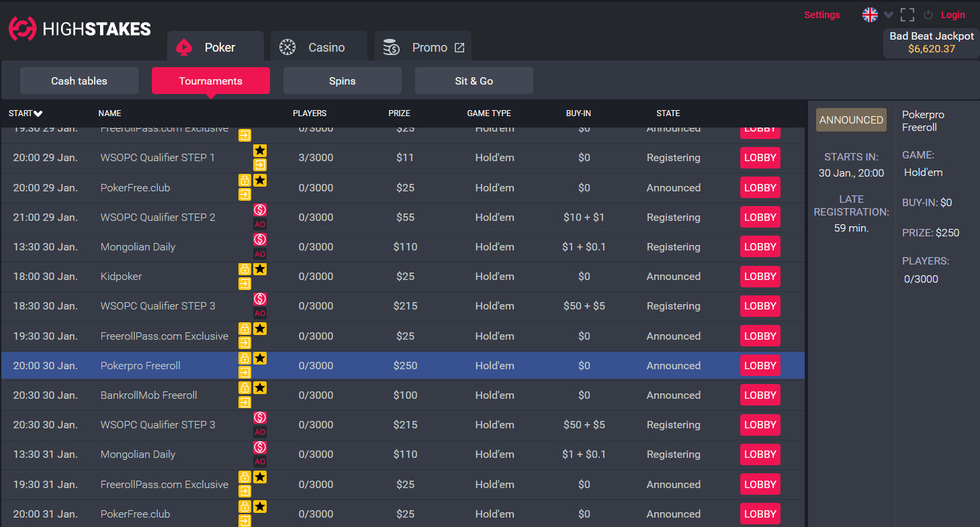Click the AO badge on 13:30 30 Jan. Mongolian Daily

[x=260, y=254]
